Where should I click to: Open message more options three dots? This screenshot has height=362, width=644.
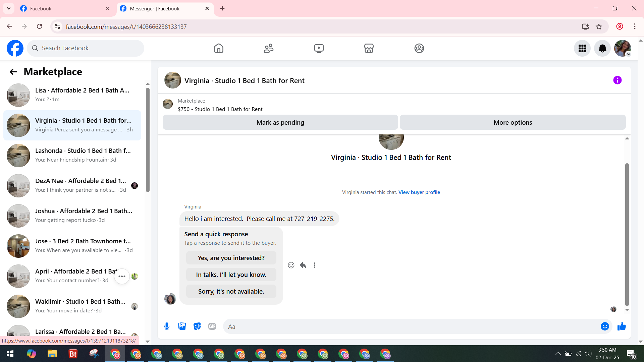[x=315, y=265]
